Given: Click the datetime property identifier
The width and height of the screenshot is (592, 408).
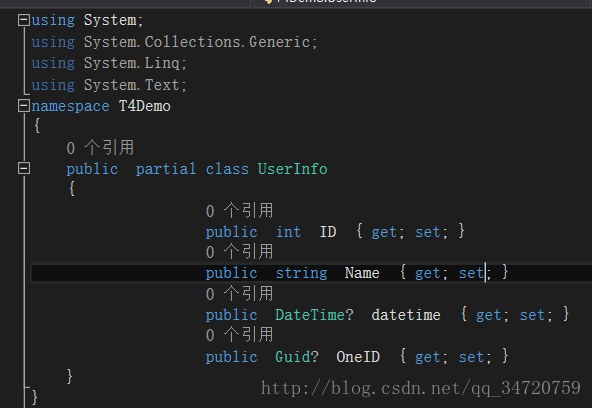Looking at the screenshot, I should (406, 315).
